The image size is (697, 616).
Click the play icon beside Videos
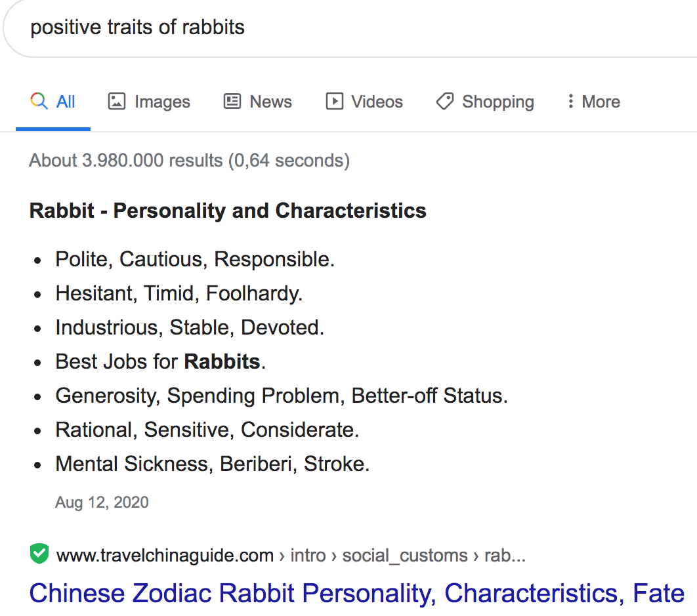click(334, 101)
